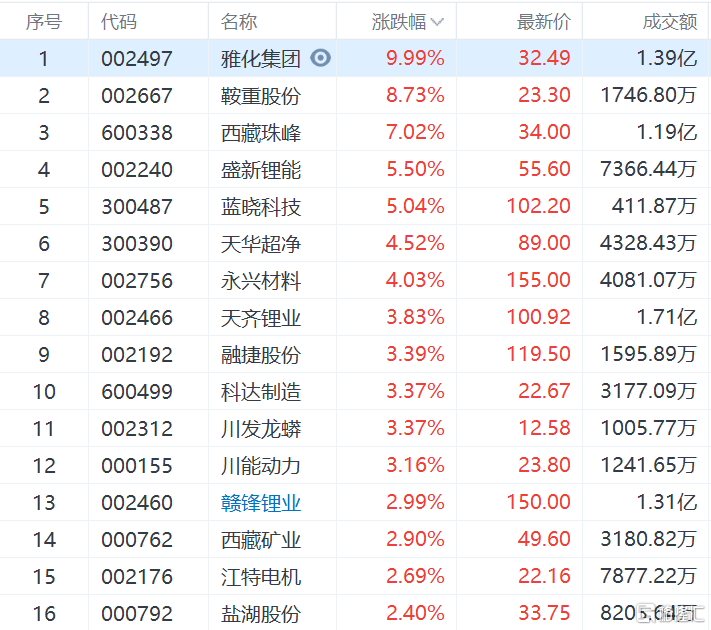Click the 名称 column header
The width and height of the screenshot is (711, 630).
pos(239,22)
